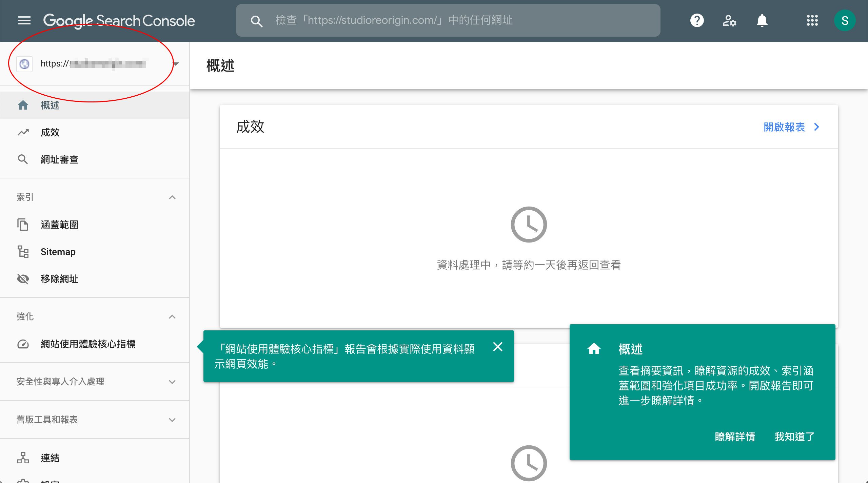This screenshot has height=483, width=868.
Task: Click the URL inspection search field
Action: [448, 20]
